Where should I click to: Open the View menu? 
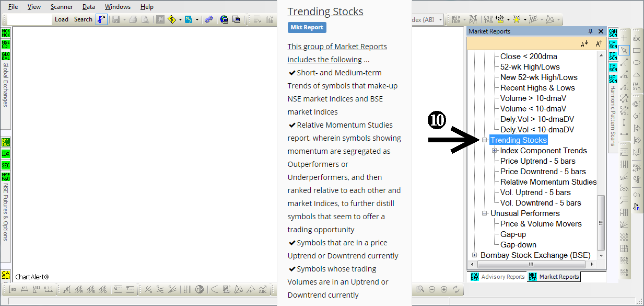34,7
